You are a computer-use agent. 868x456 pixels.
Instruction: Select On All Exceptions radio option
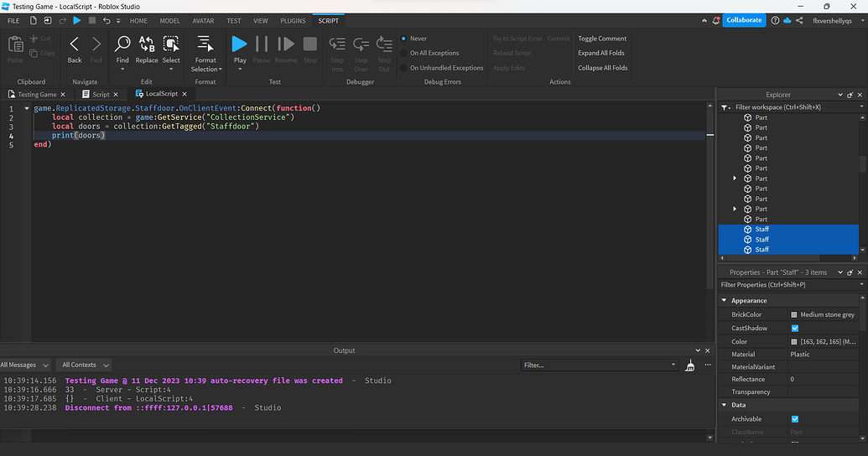pyautogui.click(x=403, y=53)
